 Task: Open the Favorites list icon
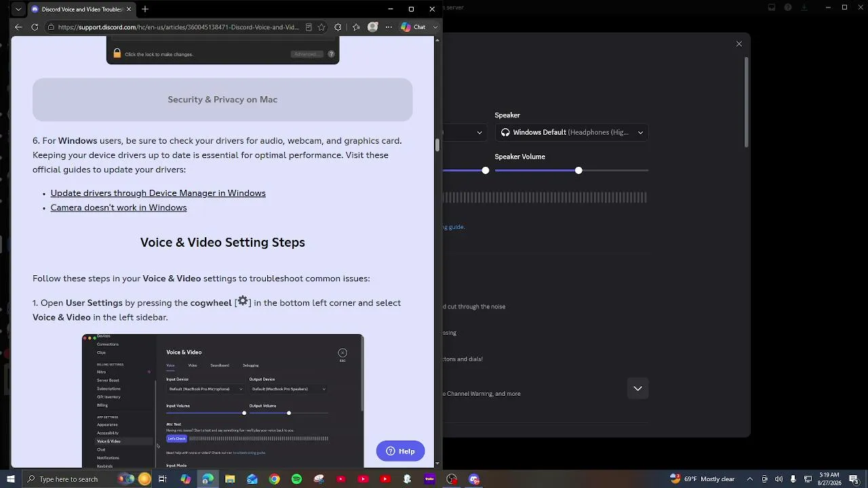click(356, 27)
